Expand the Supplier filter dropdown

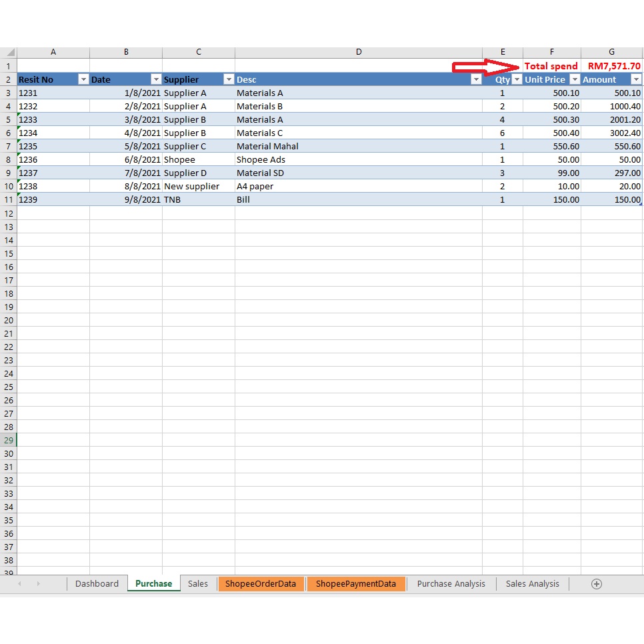click(x=229, y=79)
